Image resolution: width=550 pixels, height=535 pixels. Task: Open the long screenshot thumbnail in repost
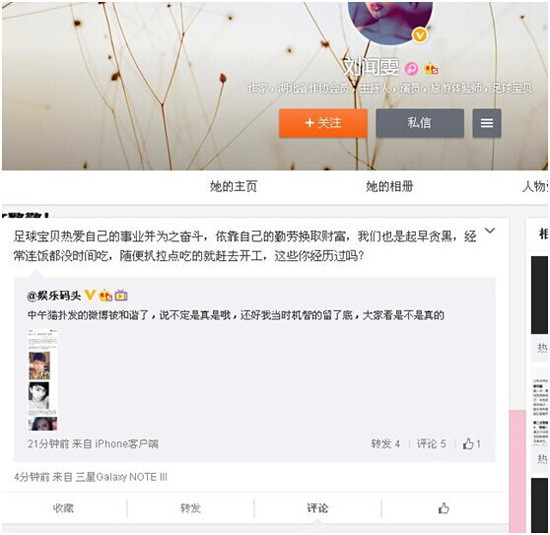click(x=42, y=380)
